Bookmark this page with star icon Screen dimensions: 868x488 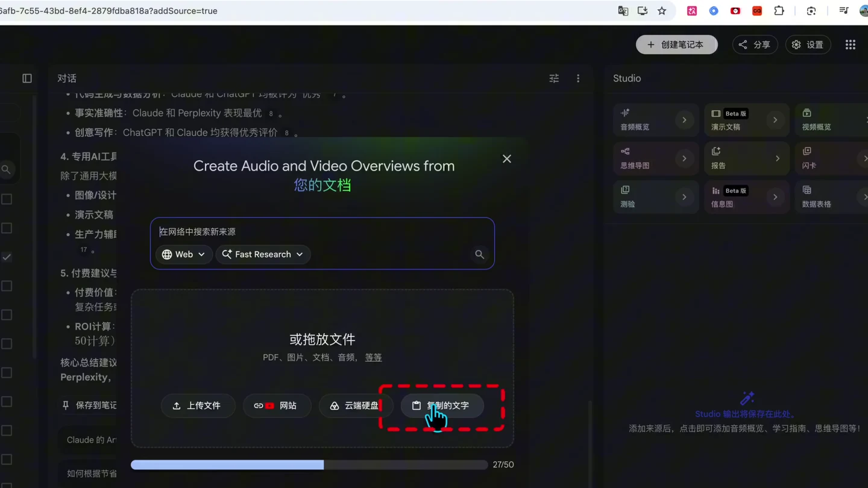(x=662, y=11)
